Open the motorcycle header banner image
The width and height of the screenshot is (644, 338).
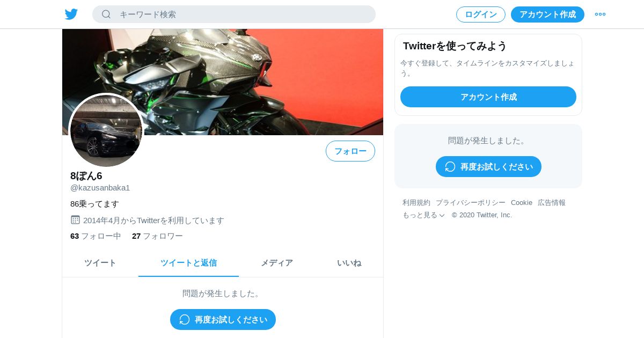[x=223, y=82]
